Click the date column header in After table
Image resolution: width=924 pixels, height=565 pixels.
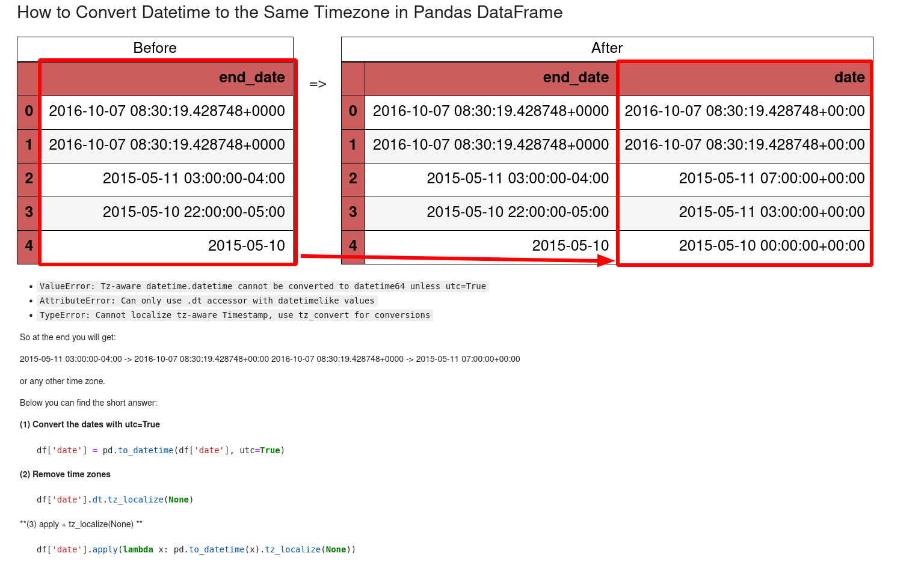tap(848, 78)
